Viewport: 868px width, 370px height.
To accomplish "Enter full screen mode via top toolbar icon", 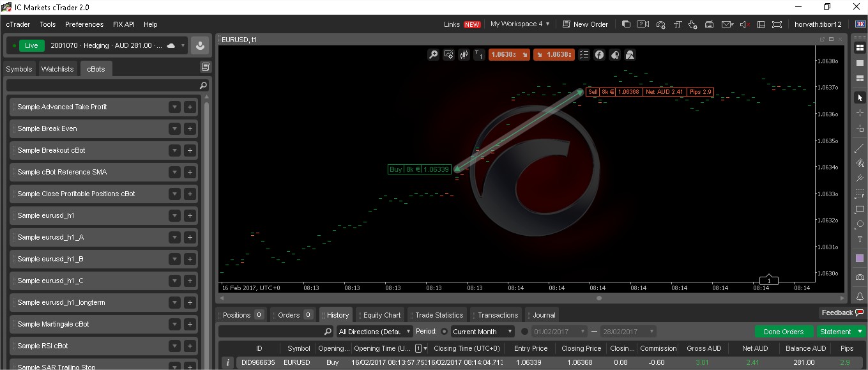I will click(x=777, y=24).
